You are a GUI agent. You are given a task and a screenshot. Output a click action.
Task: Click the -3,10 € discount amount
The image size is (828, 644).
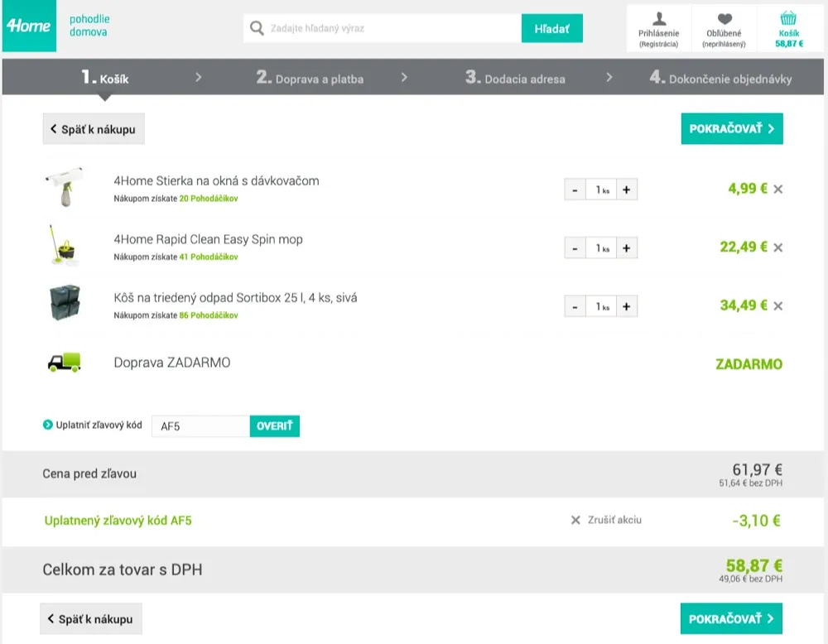pos(756,521)
